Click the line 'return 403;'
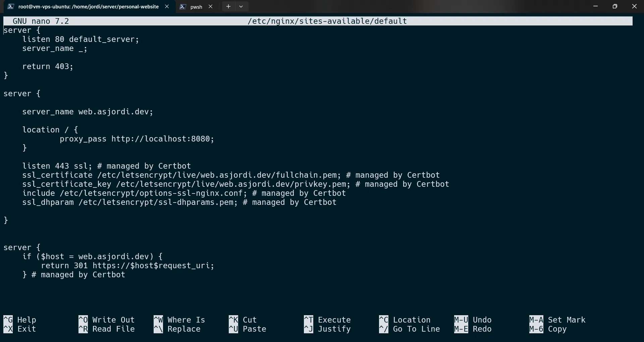This screenshot has height=342, width=644. point(48,66)
